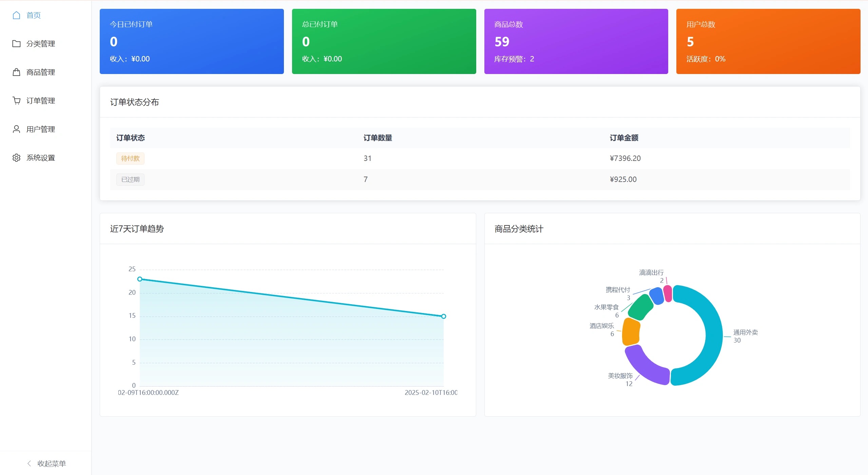Click the 用户管理 user icon
This screenshot has width=868, height=475.
pyautogui.click(x=16, y=129)
